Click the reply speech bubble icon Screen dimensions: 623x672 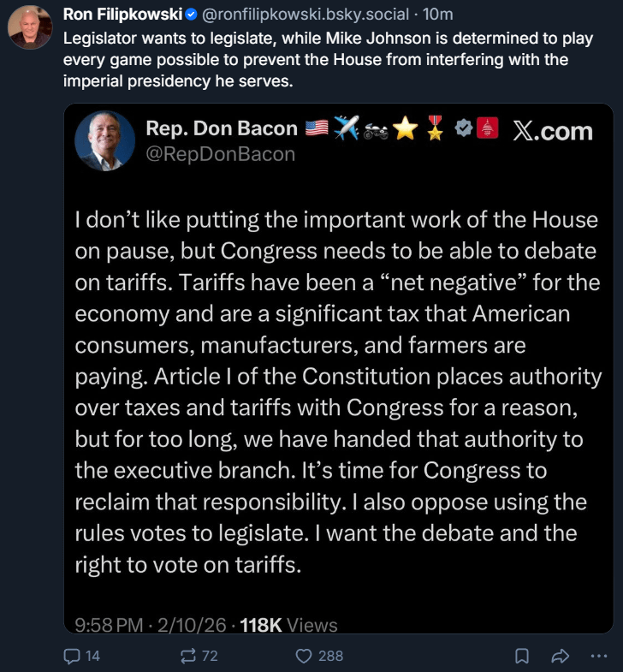pyautogui.click(x=73, y=656)
